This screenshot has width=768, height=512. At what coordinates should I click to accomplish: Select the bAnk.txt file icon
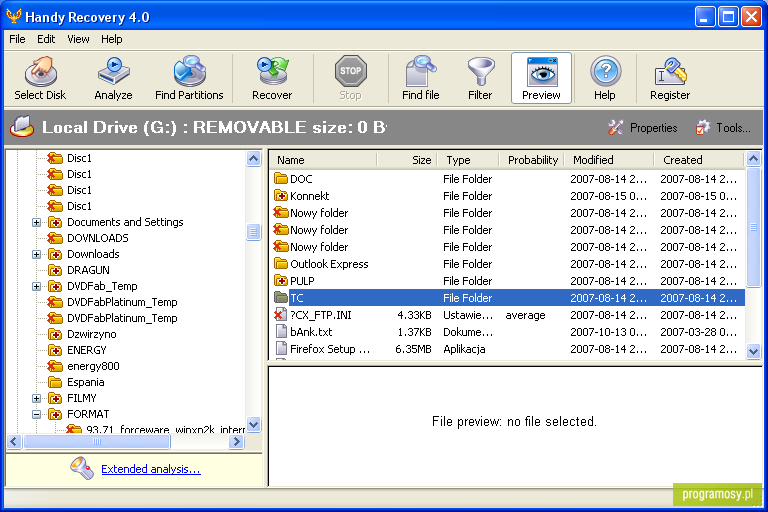click(281, 332)
